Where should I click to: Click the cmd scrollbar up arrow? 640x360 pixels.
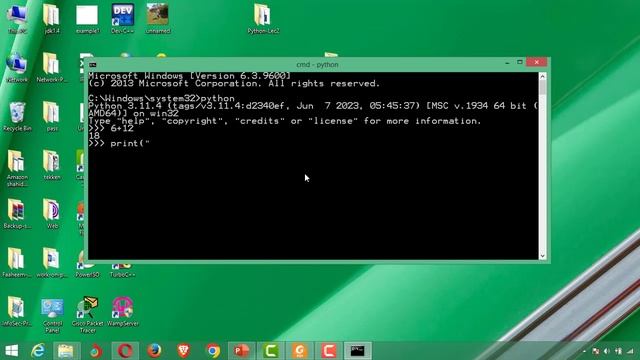tap(542, 76)
